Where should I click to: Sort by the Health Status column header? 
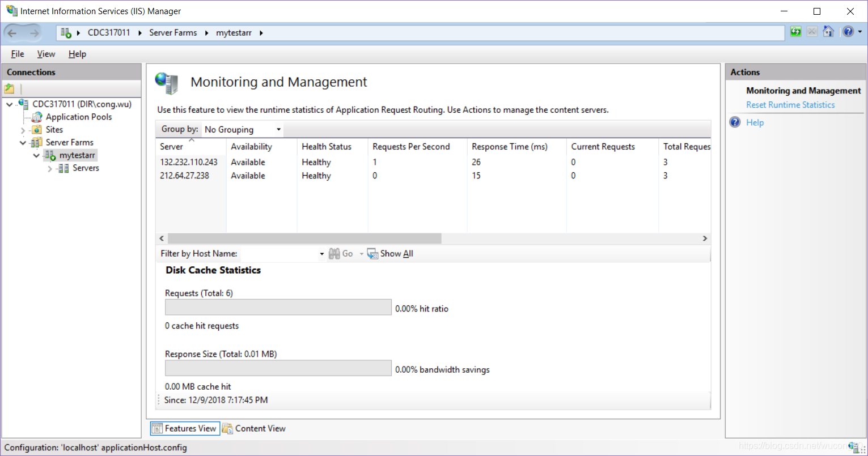tap(332, 146)
